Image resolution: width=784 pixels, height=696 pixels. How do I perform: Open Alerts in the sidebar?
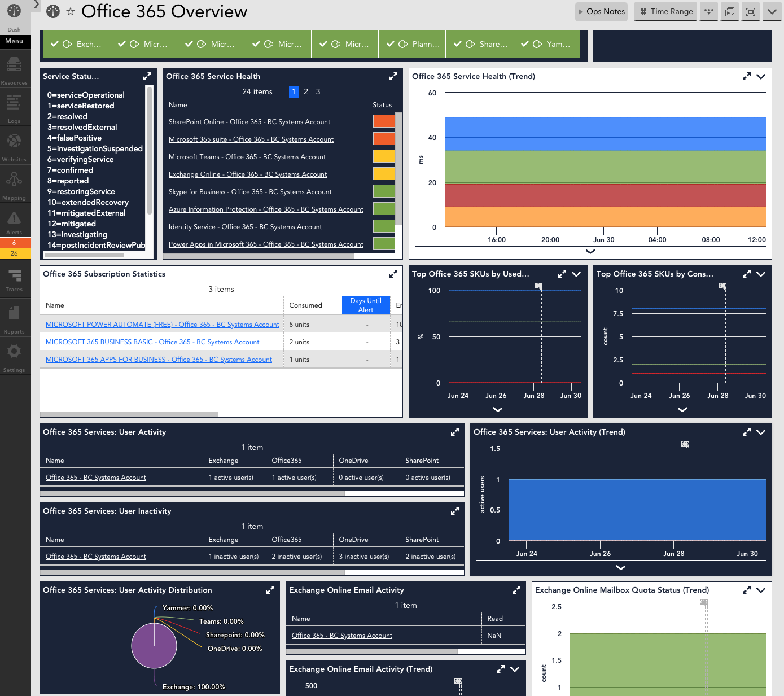click(x=14, y=221)
